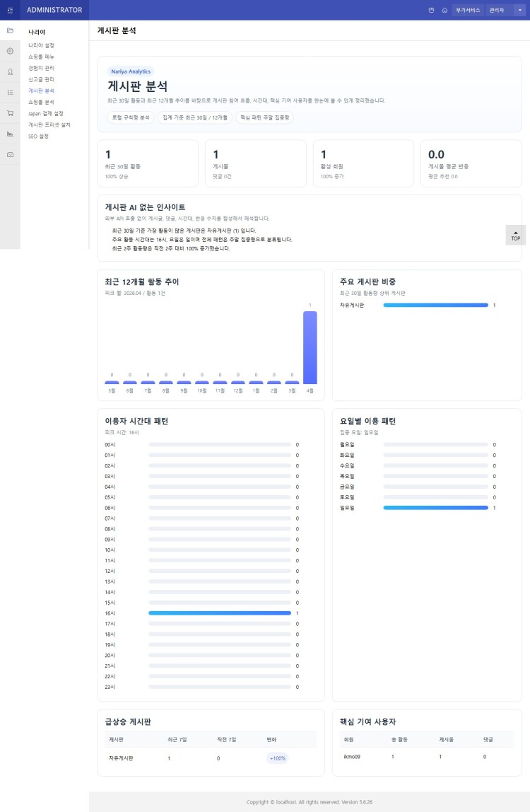Go to SEO 설정 menu item

point(38,136)
